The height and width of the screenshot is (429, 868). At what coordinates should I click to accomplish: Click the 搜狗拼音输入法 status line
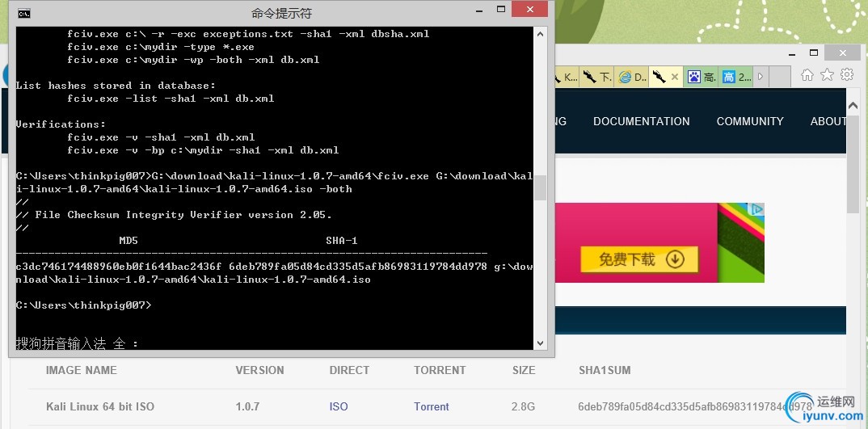[x=77, y=344]
